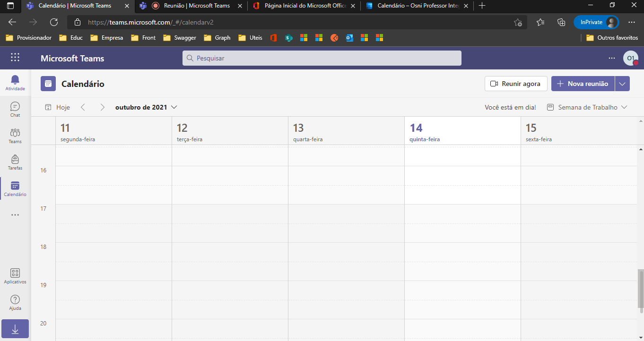
Task: Click the Hoje button
Action: [57, 107]
